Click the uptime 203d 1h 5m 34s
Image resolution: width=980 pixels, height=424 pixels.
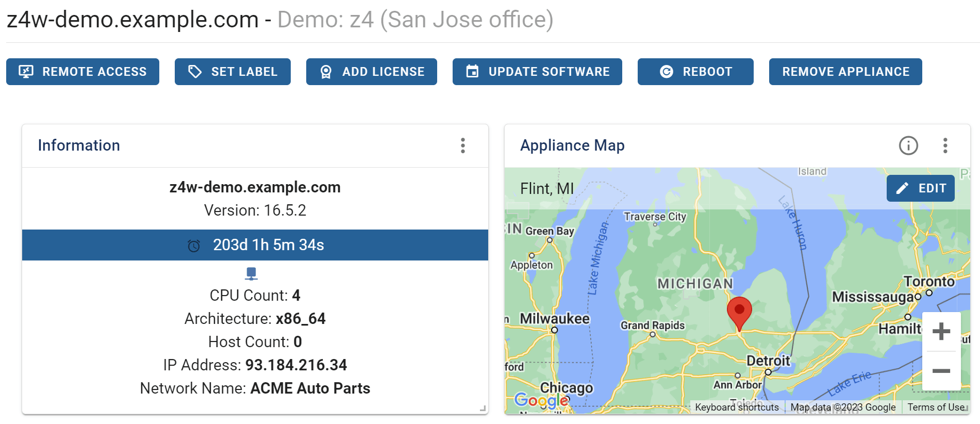click(x=269, y=245)
